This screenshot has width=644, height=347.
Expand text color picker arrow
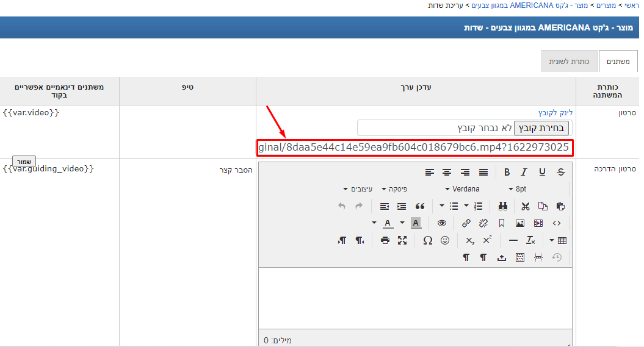tap(374, 223)
